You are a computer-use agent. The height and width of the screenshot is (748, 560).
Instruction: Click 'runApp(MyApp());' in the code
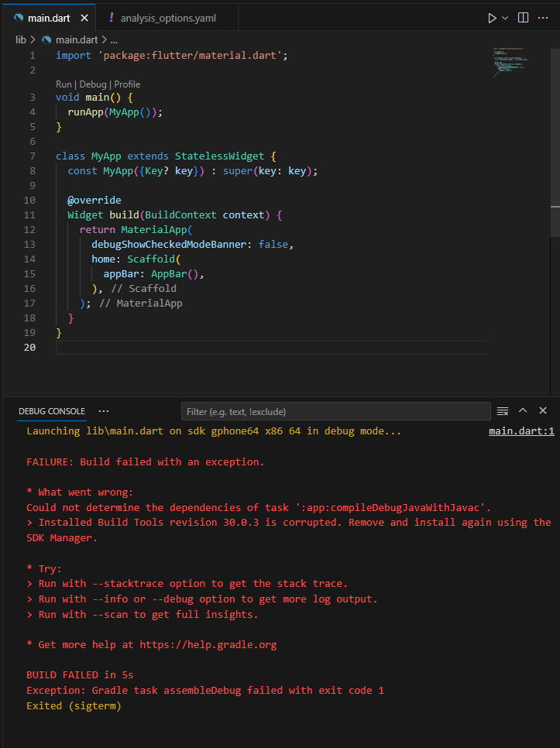click(115, 112)
